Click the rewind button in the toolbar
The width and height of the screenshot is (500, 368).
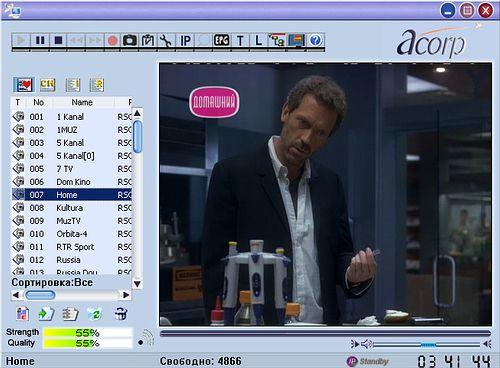click(76, 41)
